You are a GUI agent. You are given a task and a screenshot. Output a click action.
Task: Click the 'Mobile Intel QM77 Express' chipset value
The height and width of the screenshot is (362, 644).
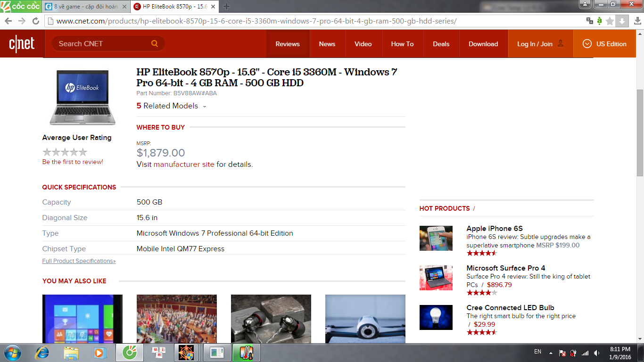(181, 249)
